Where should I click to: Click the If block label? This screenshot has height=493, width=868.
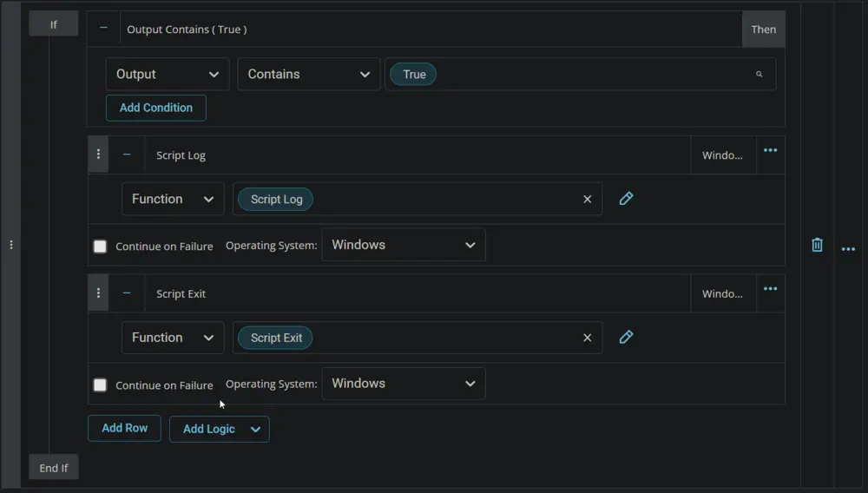point(54,24)
